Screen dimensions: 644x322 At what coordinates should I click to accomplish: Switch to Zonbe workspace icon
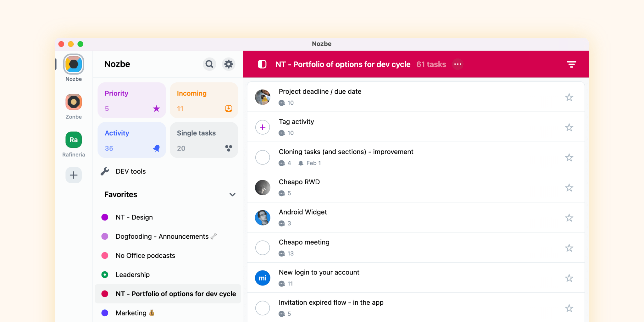74,102
